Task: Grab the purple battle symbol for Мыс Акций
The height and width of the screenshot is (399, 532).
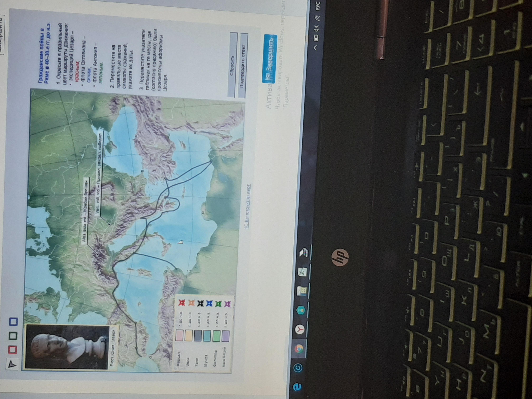Action: click(227, 304)
